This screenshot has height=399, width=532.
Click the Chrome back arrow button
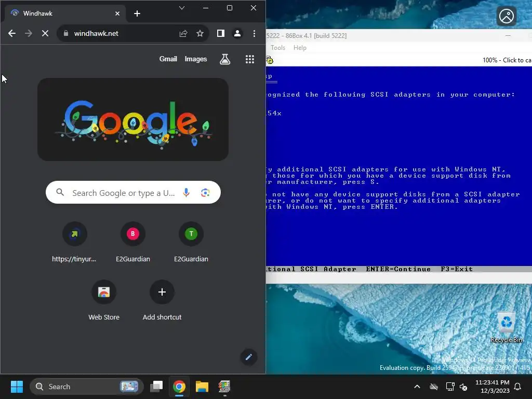click(12, 33)
